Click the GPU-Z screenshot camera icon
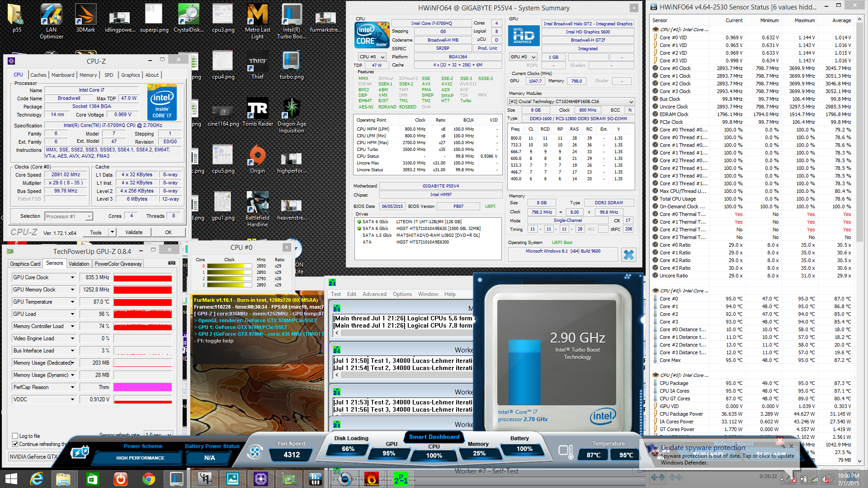868x488 pixels. [x=171, y=263]
